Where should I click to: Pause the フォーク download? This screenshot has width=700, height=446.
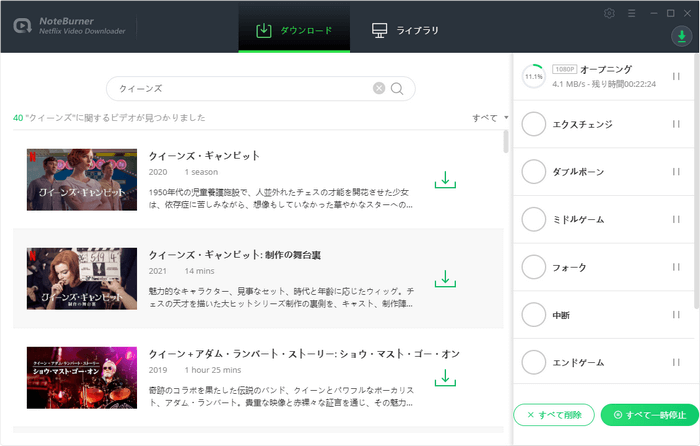click(x=676, y=267)
